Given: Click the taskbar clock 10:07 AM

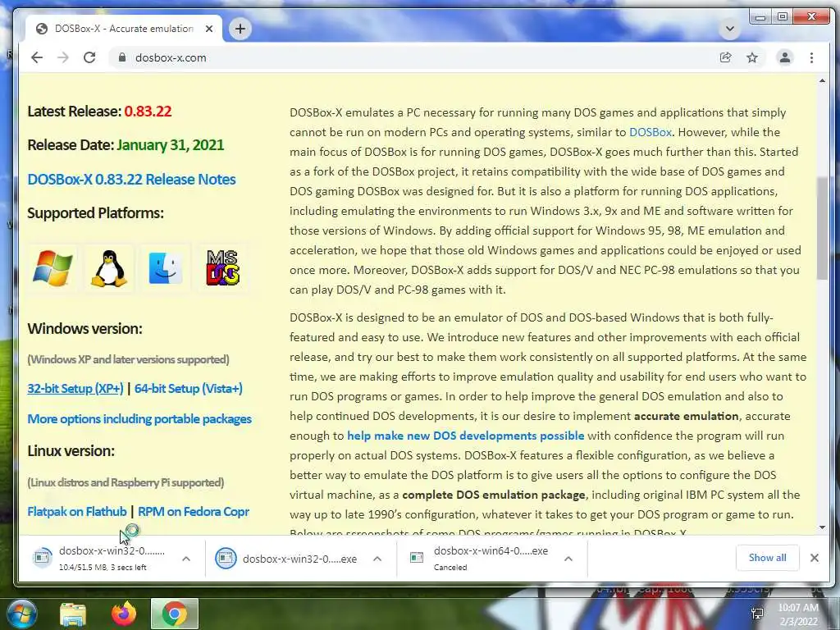Looking at the screenshot, I should 798,608.
